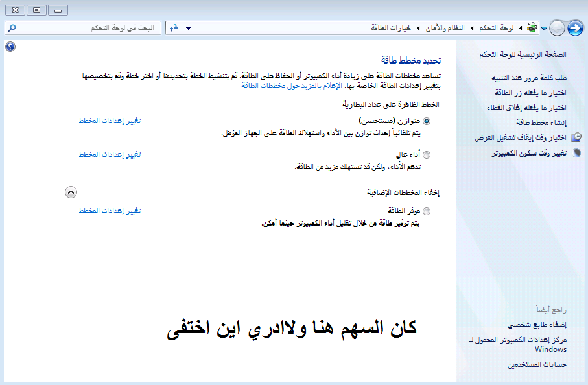Open the address bar history dropdown arrow
Screen dimensions: 588x385
[x=188, y=28]
